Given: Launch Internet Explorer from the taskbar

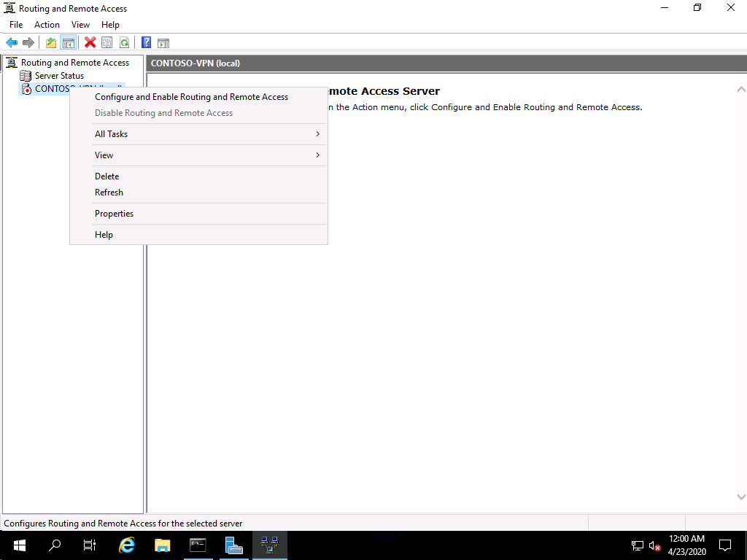Looking at the screenshot, I should [x=127, y=545].
